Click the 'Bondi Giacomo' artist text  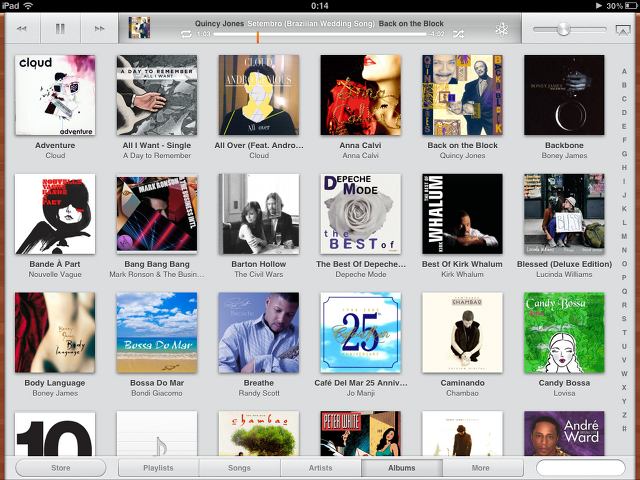(157, 393)
